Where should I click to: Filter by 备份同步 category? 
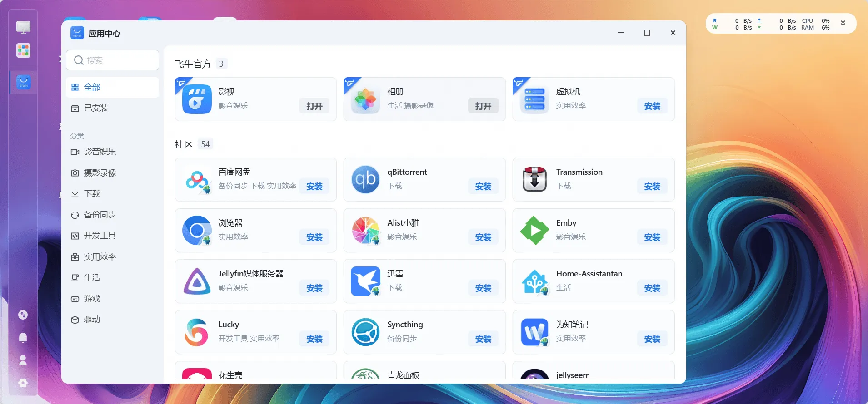112,215
